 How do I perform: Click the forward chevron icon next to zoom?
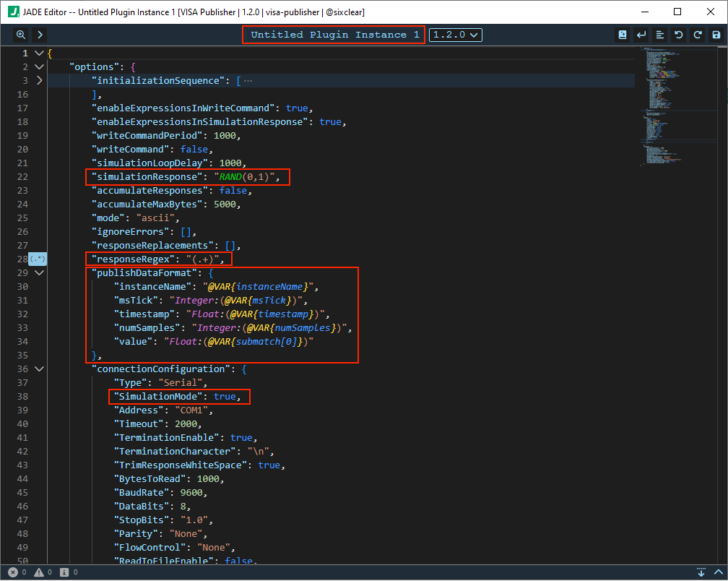(x=40, y=35)
